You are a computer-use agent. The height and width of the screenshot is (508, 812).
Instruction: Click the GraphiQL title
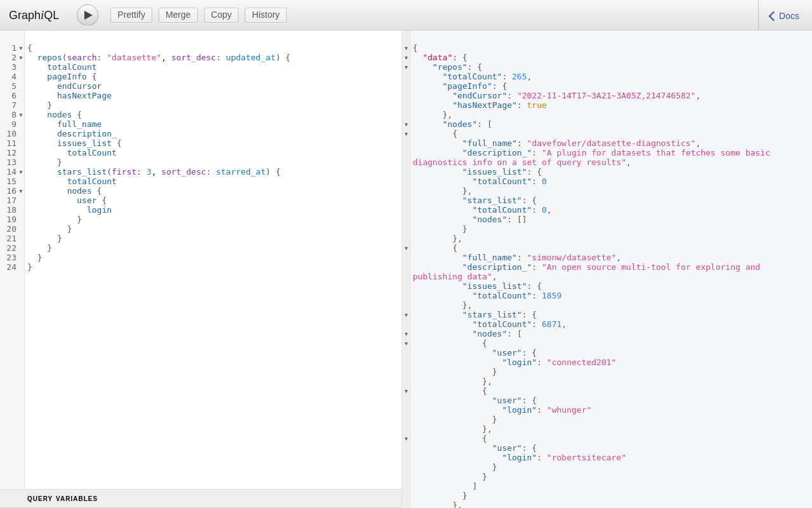coord(34,15)
